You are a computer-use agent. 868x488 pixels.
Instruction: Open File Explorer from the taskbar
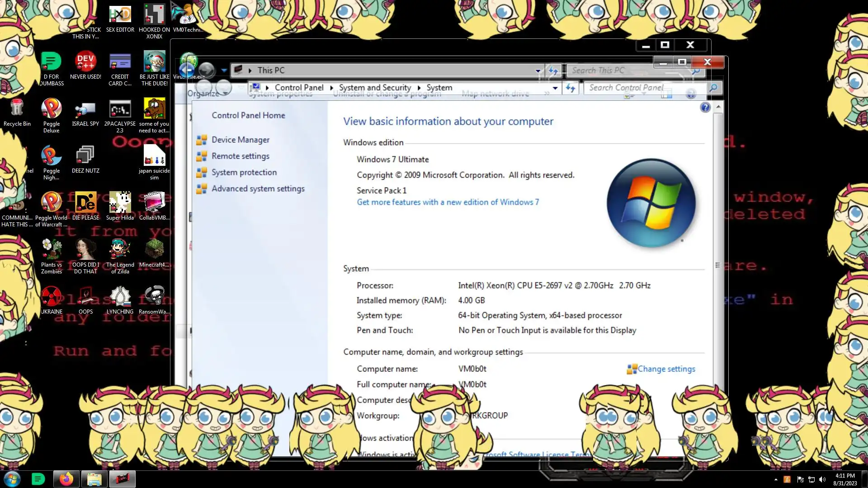coord(94,479)
